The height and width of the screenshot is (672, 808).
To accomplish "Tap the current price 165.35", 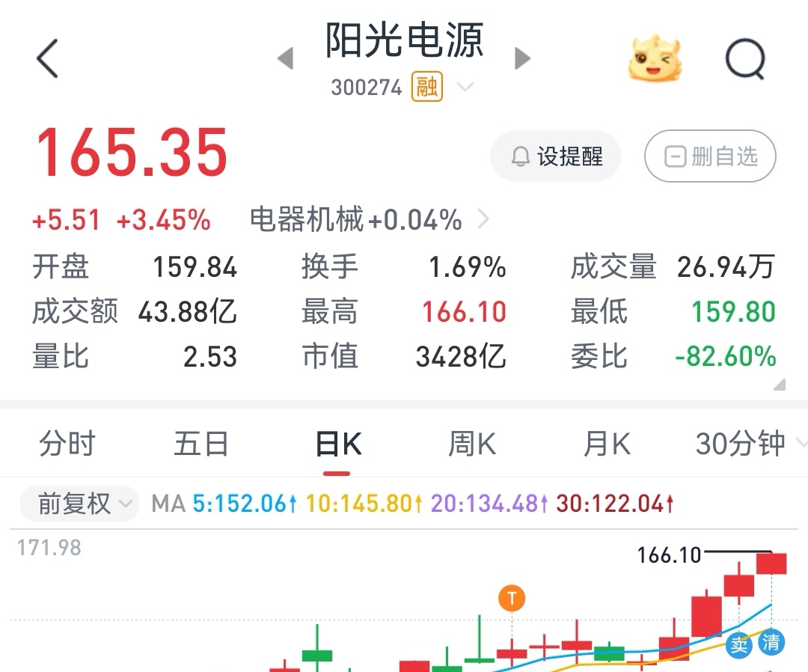I will [132, 153].
